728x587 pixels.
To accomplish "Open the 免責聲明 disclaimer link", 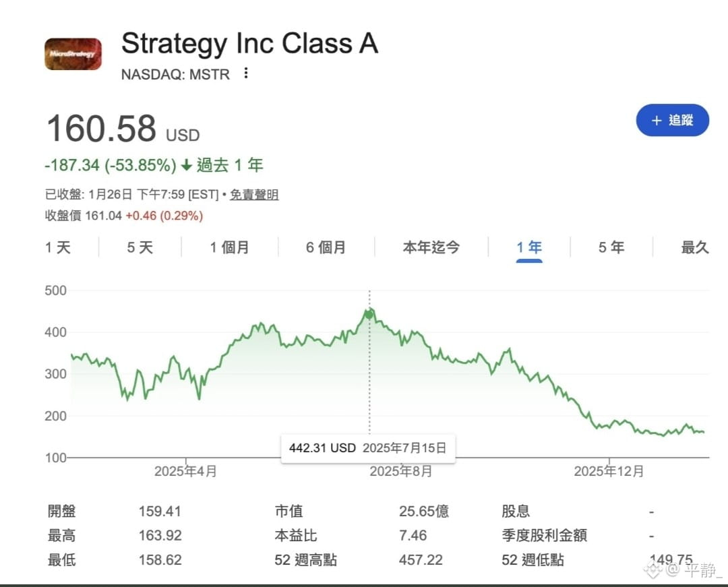I will (254, 195).
